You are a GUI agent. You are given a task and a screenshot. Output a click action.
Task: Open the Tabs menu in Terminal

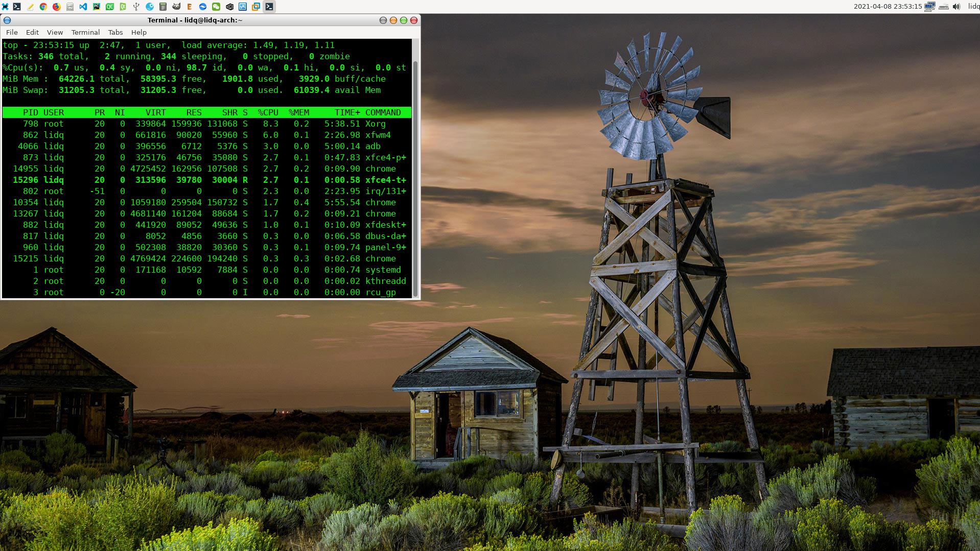(115, 32)
